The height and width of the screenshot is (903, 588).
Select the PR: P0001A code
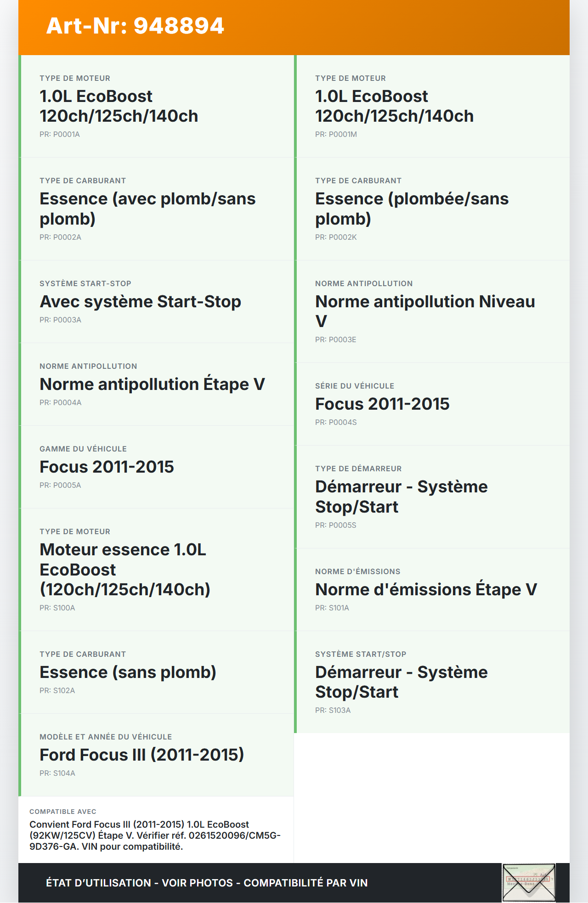pyautogui.click(x=60, y=135)
